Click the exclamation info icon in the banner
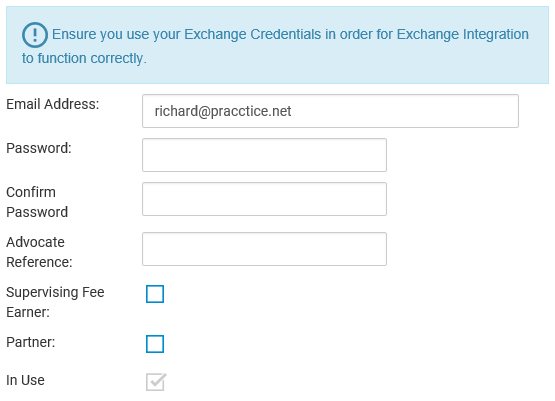 (35, 35)
